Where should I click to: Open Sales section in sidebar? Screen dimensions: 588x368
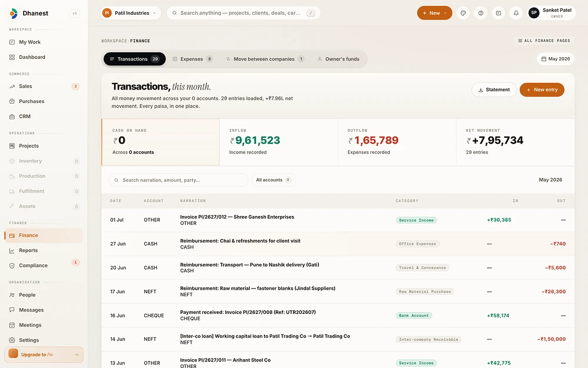(44, 87)
